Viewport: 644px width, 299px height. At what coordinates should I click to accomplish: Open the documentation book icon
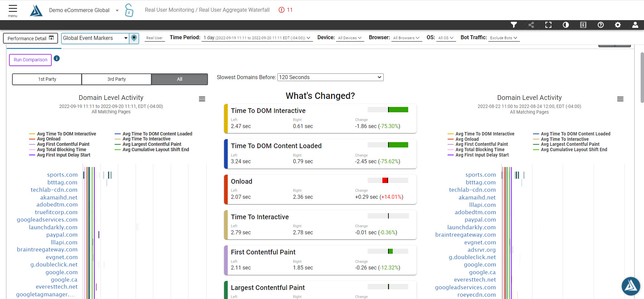pos(583,25)
